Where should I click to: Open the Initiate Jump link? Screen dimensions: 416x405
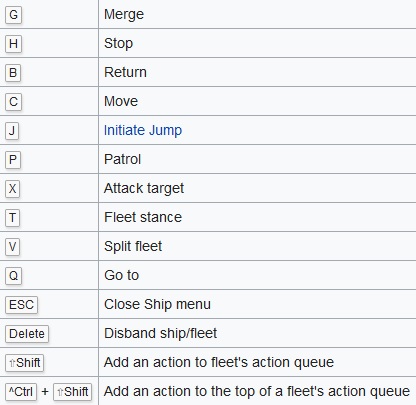pos(143,130)
